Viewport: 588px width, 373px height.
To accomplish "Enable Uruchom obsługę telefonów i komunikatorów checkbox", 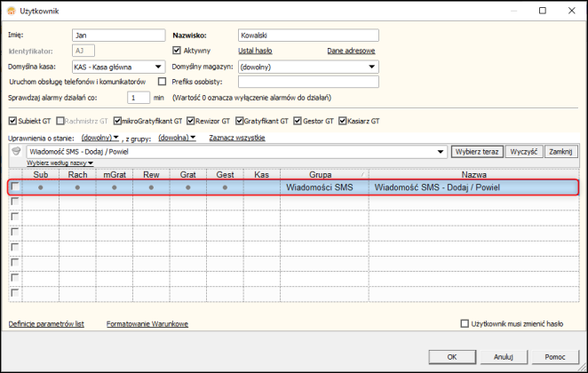I will (x=162, y=82).
